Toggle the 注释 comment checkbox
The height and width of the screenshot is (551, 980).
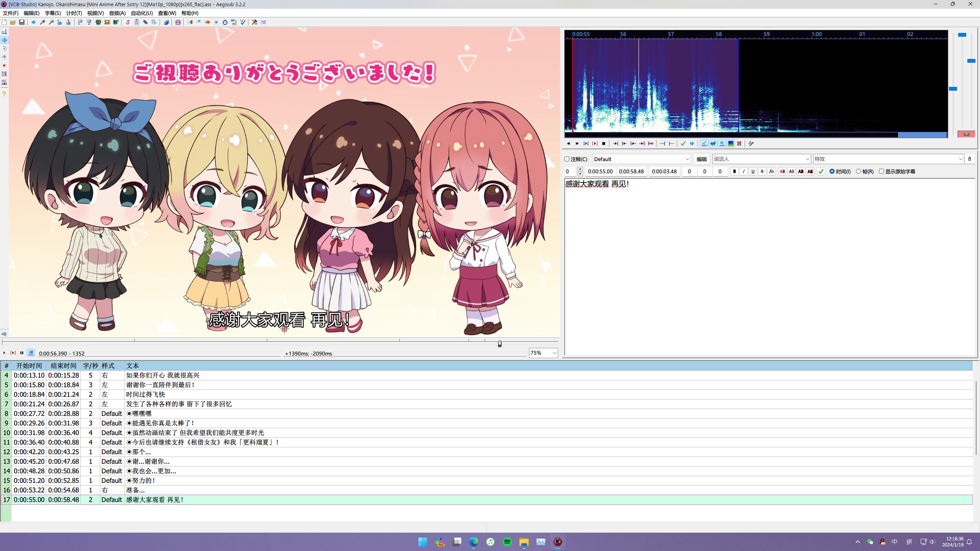(567, 159)
